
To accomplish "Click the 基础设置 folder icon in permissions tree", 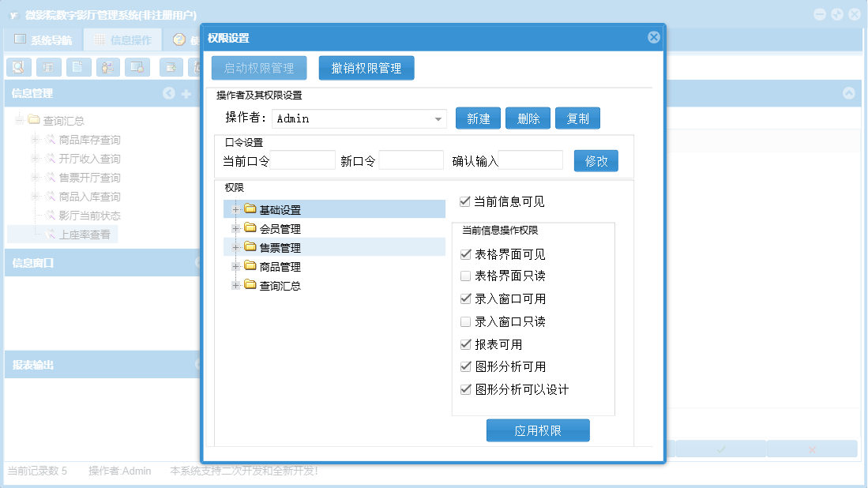I will pyautogui.click(x=250, y=208).
